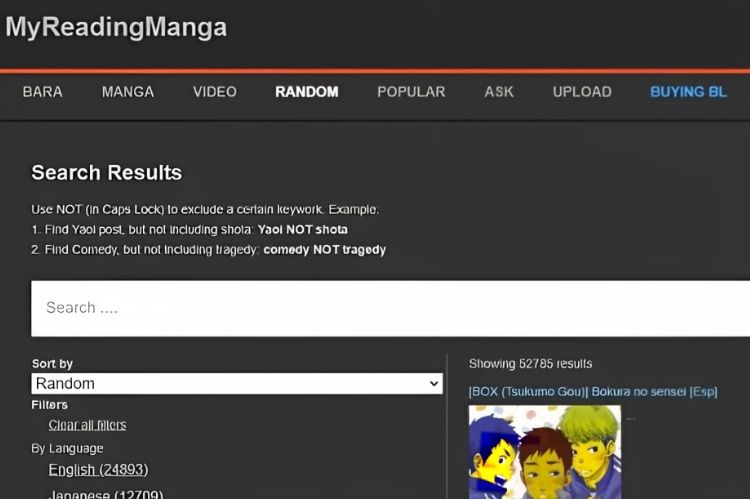Follow the BUYING BL link
This screenshot has height=499, width=750.
[688, 92]
